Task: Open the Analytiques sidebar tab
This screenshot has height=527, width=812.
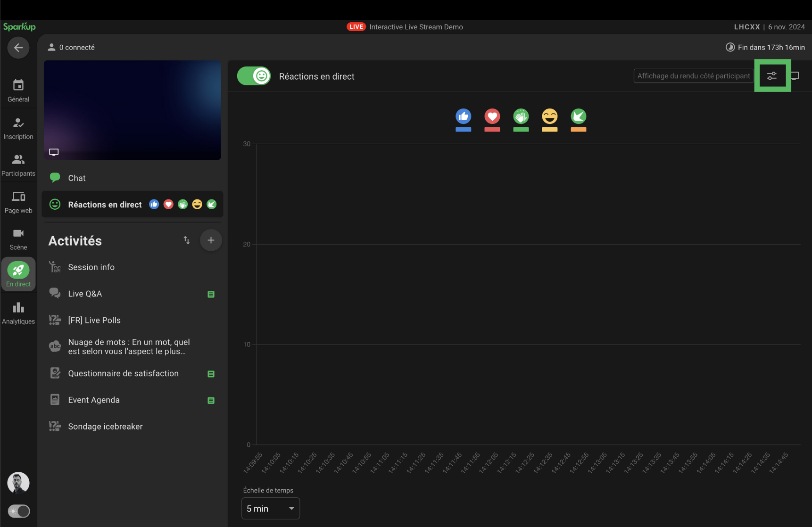Action: coord(18,313)
